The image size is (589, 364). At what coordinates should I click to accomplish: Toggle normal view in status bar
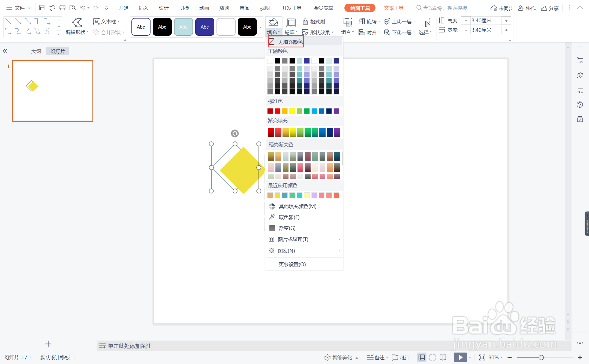422,357
